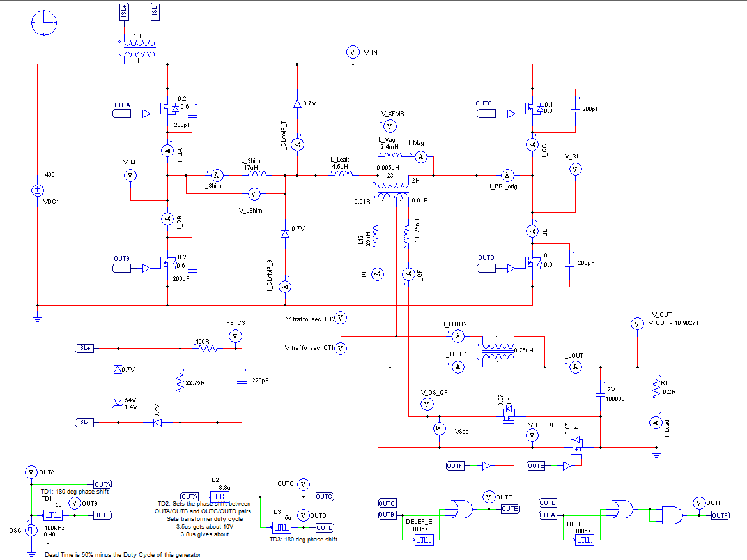
Task: Click the OUTB gate signal label at MOSFET
Action: 122,269
